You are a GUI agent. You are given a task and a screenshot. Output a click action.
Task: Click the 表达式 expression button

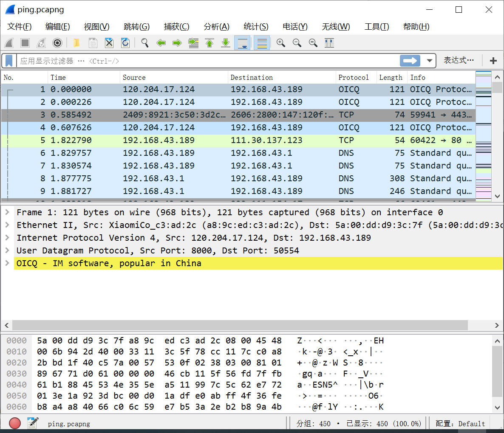(x=458, y=61)
